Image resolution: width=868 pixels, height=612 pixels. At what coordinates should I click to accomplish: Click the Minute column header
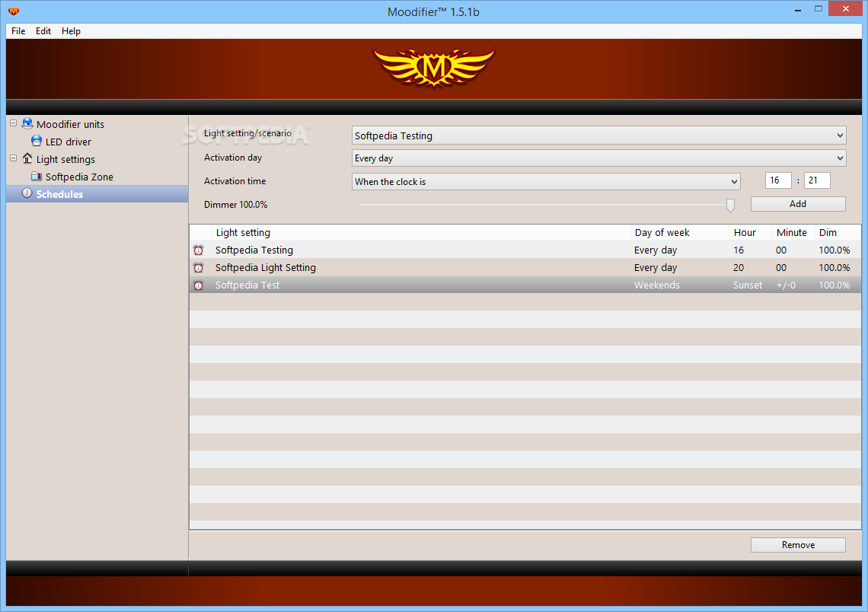(793, 232)
